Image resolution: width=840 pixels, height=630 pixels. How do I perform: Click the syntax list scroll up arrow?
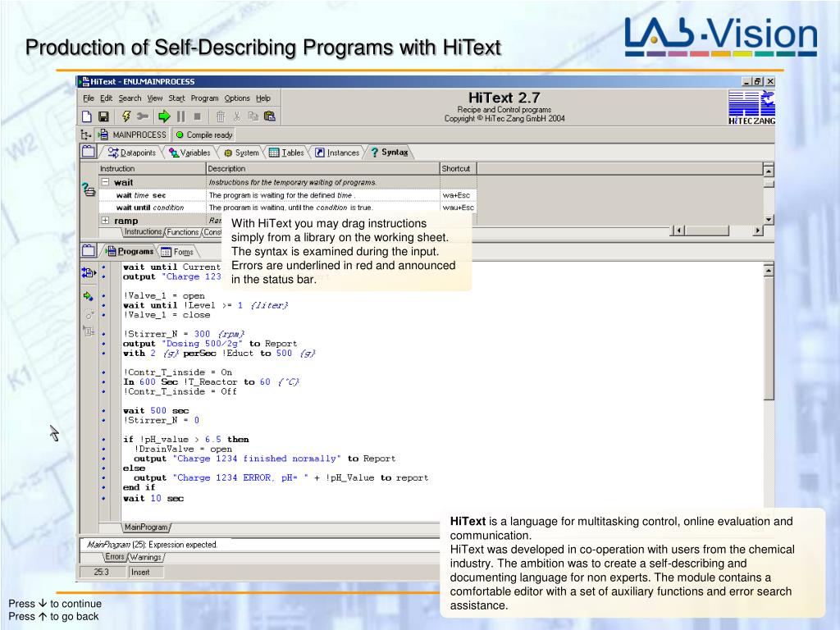[x=769, y=171]
